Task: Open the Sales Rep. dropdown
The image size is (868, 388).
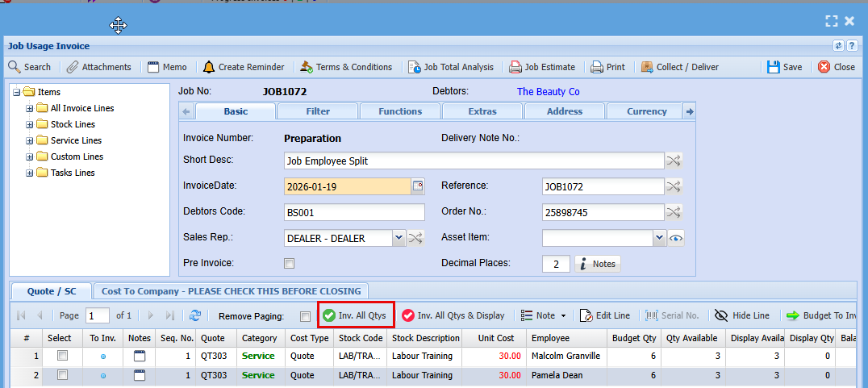Action: pos(398,238)
